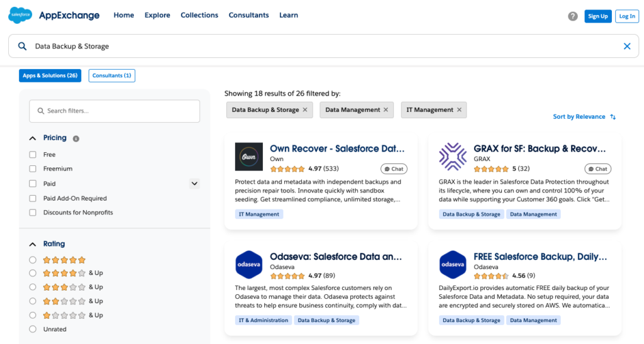Viewport: 644px width, 344px height.
Task: Click the Sign Up button
Action: pos(597,16)
